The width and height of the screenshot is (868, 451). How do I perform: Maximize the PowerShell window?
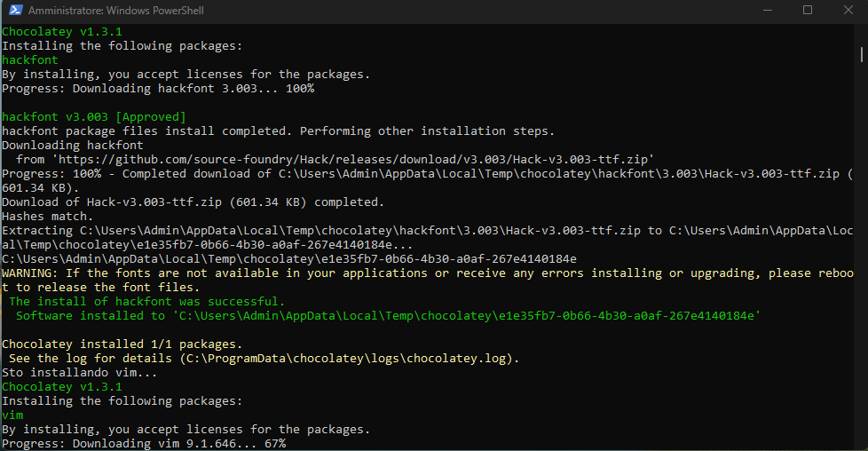tap(808, 10)
